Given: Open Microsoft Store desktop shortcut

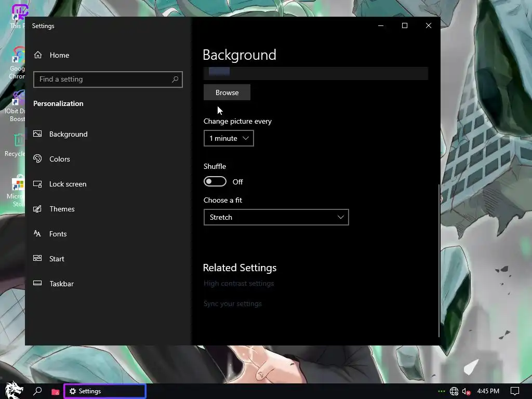Looking at the screenshot, I should [16, 191].
